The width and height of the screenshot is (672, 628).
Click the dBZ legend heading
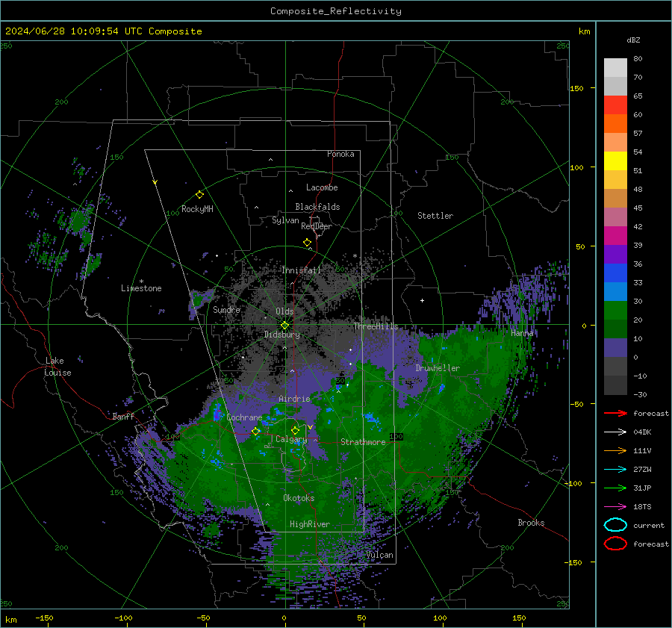[x=633, y=40]
